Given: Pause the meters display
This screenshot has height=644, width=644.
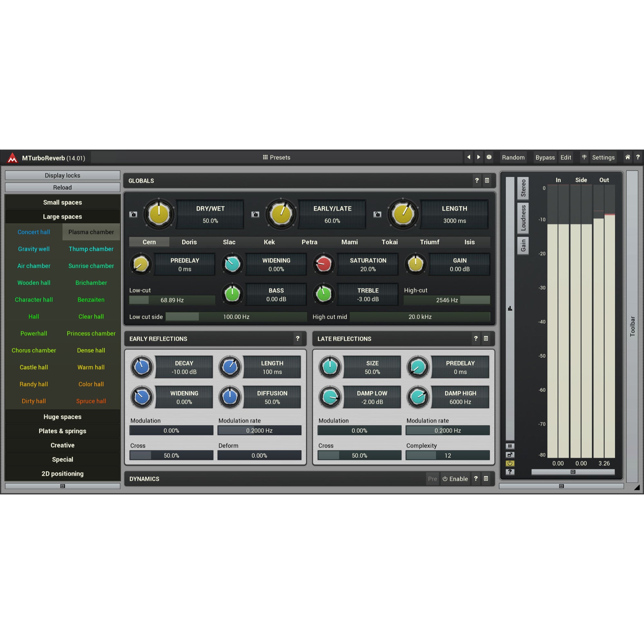Looking at the screenshot, I should point(510,446).
